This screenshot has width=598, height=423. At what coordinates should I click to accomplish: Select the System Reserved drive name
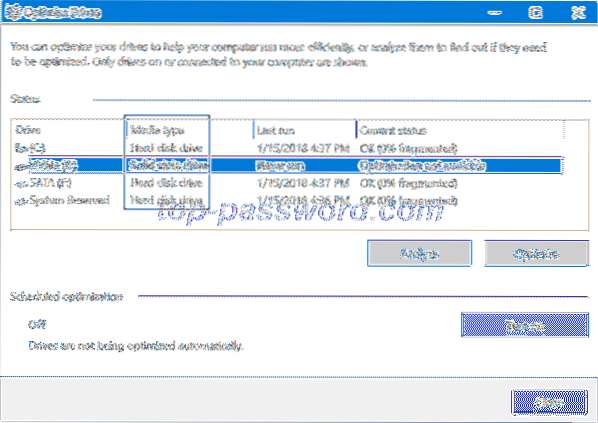click(69, 201)
